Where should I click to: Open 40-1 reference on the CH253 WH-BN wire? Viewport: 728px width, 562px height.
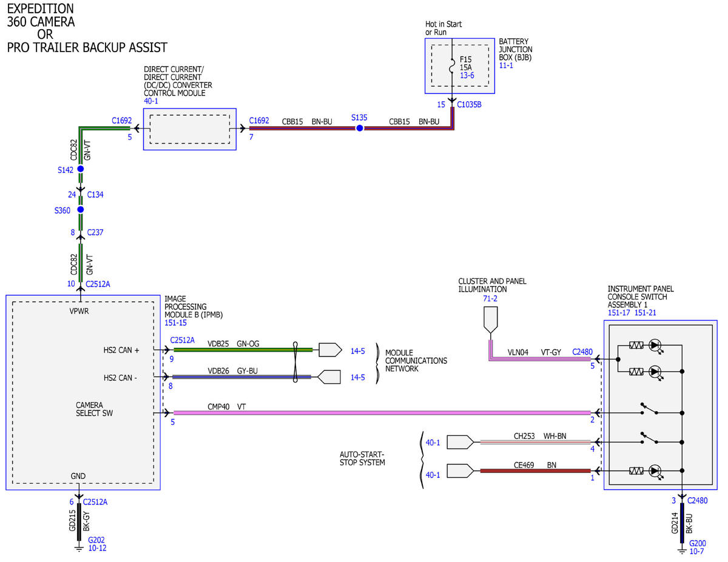[433, 443]
